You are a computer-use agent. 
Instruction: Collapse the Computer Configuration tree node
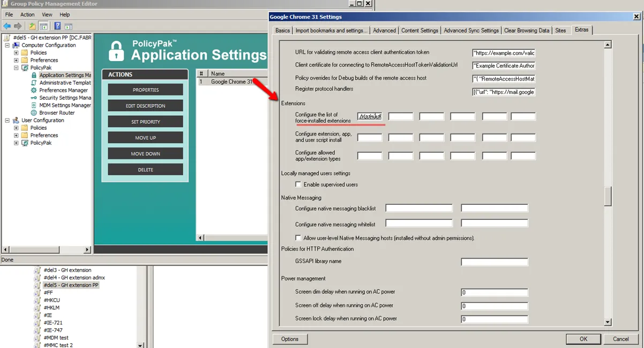[8, 46]
